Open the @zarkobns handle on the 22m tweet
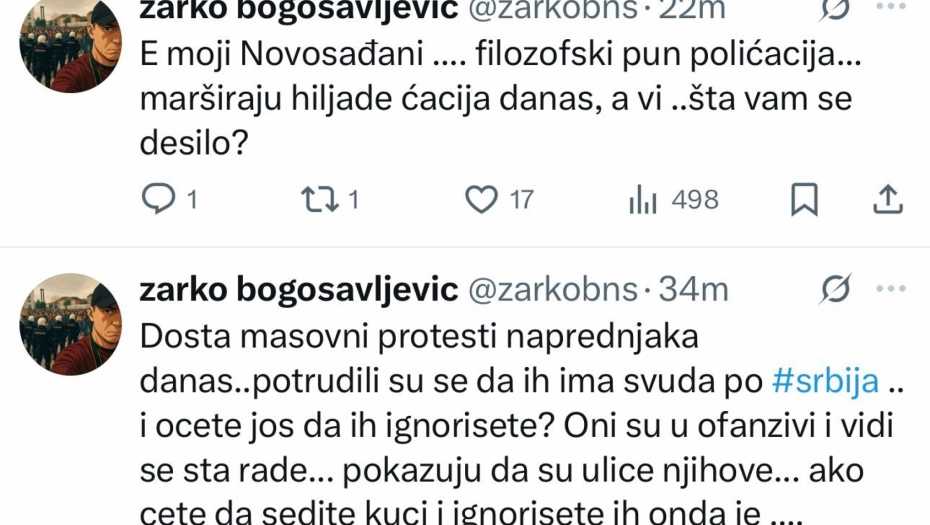 pos(552,9)
